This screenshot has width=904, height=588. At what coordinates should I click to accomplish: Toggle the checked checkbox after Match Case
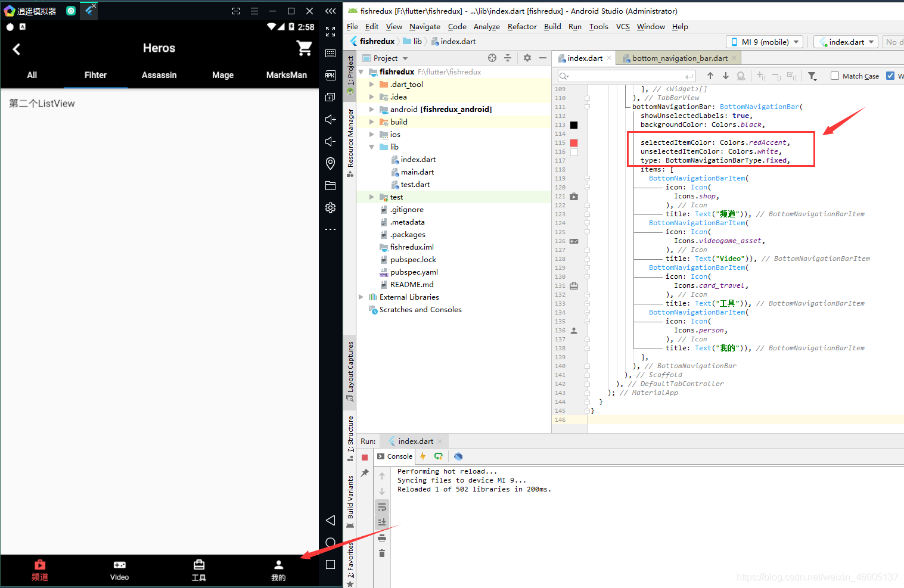tap(890, 76)
